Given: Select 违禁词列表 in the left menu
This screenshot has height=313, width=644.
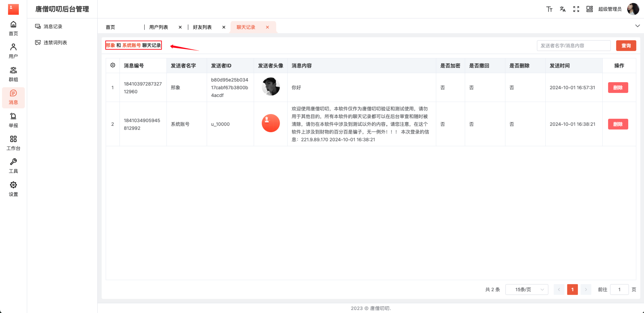Looking at the screenshot, I should pyautogui.click(x=55, y=42).
